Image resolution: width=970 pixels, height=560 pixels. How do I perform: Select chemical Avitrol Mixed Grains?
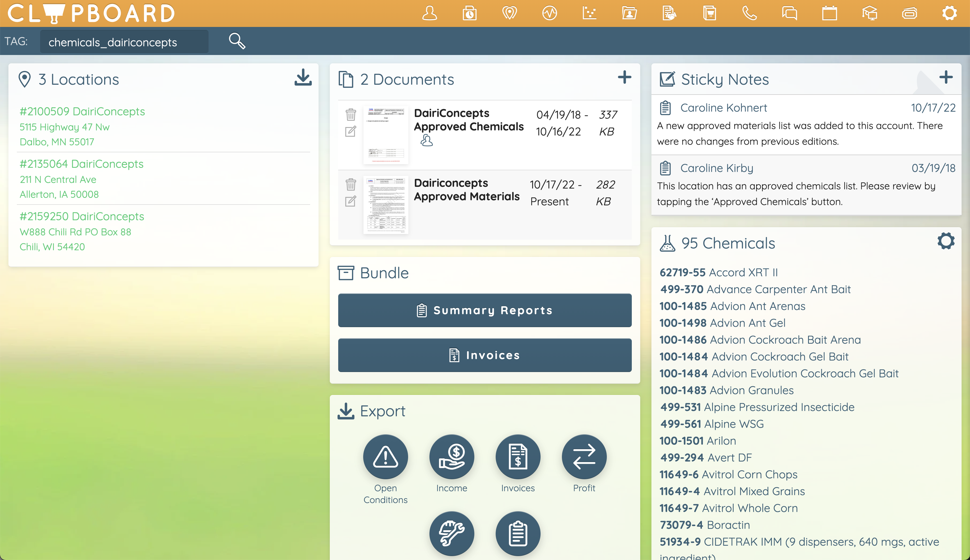[x=732, y=491]
